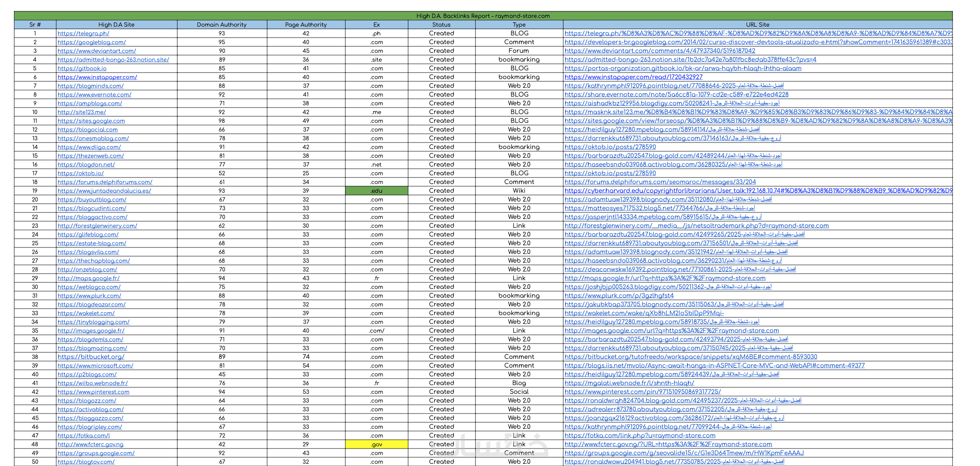The image size is (980, 466).
Task: Open the http://images.google.fr/ site link
Action: 91,330
